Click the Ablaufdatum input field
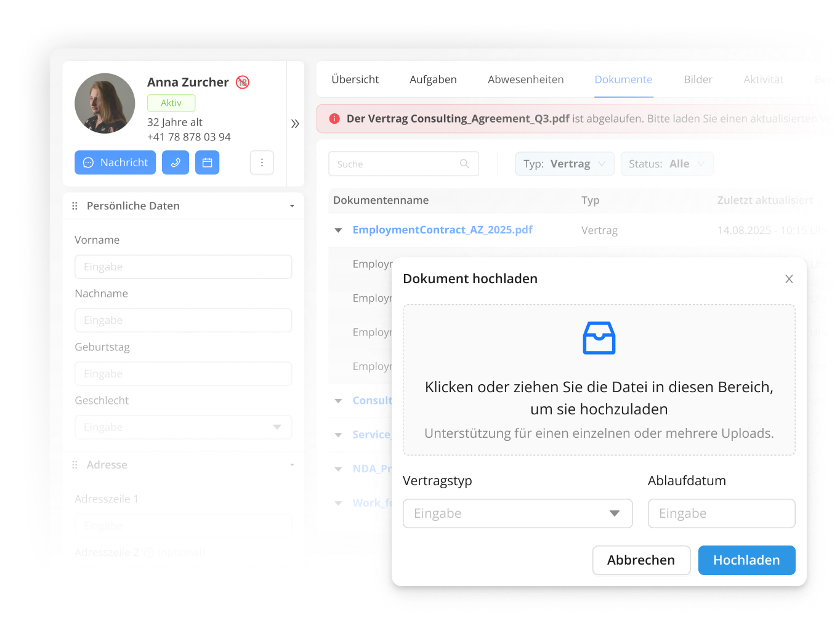 [721, 513]
